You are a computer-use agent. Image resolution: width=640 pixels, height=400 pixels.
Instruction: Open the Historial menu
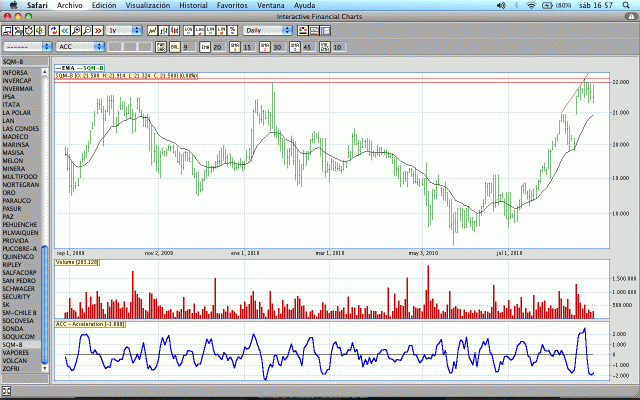(193, 5)
